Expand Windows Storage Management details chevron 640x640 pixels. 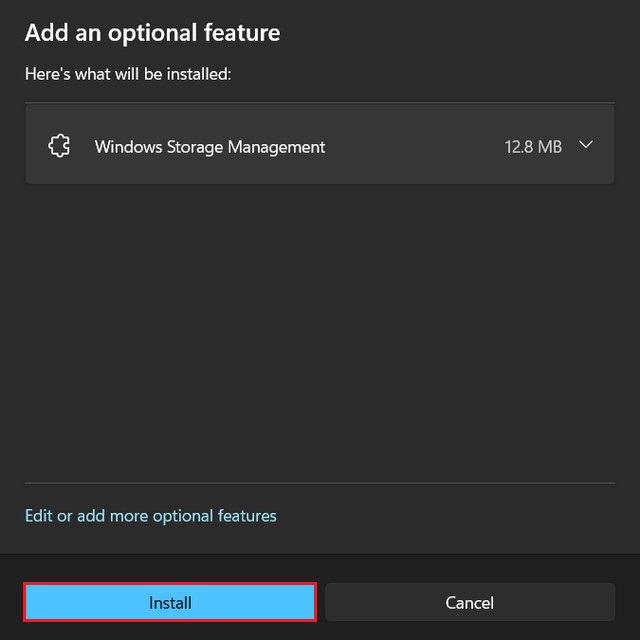pyautogui.click(x=586, y=145)
